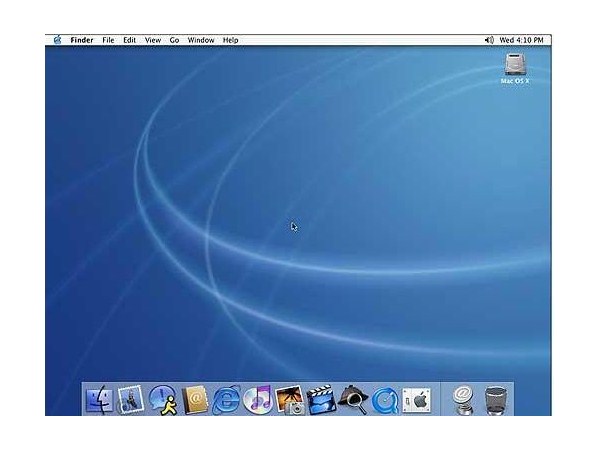Click the "Mac OS X" drive label

click(515, 81)
